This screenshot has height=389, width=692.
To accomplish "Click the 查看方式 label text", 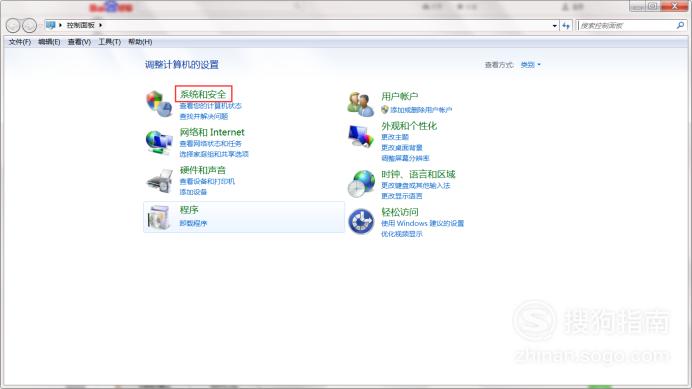I will pos(499,65).
